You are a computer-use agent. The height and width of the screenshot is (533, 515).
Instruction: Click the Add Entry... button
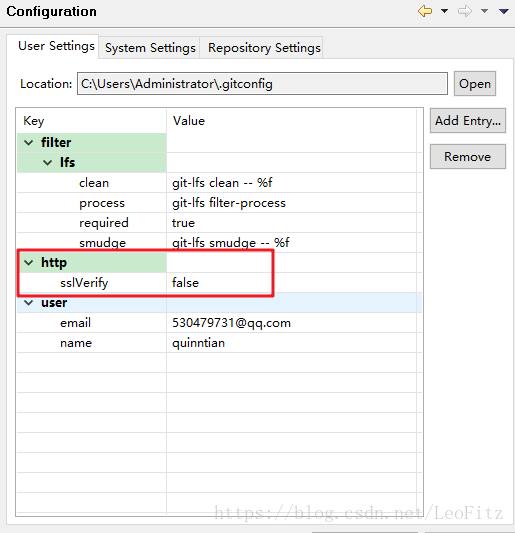tap(468, 121)
